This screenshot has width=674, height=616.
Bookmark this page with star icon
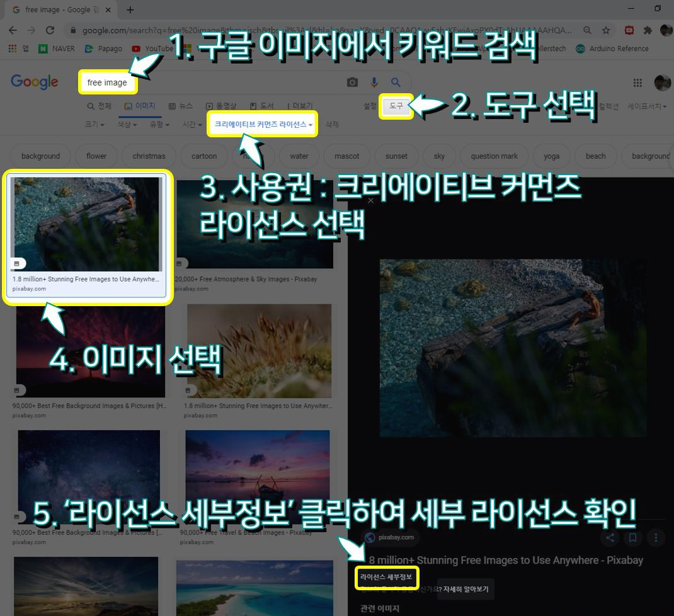pos(606,30)
